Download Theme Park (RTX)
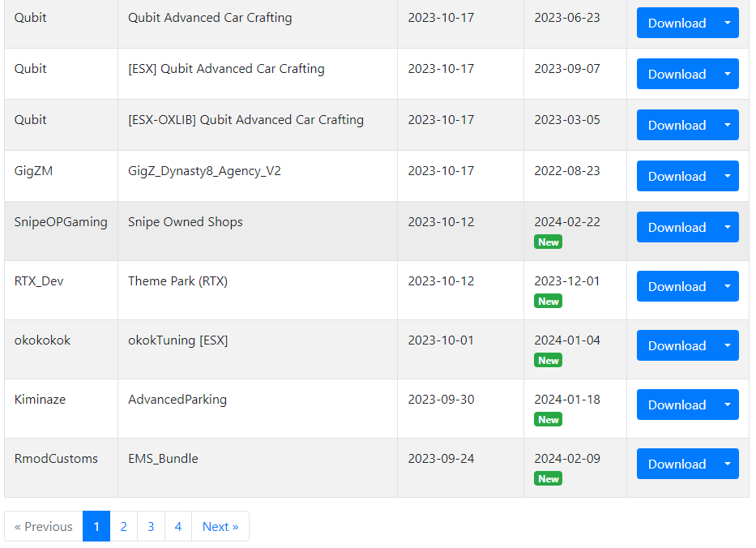 tap(677, 286)
